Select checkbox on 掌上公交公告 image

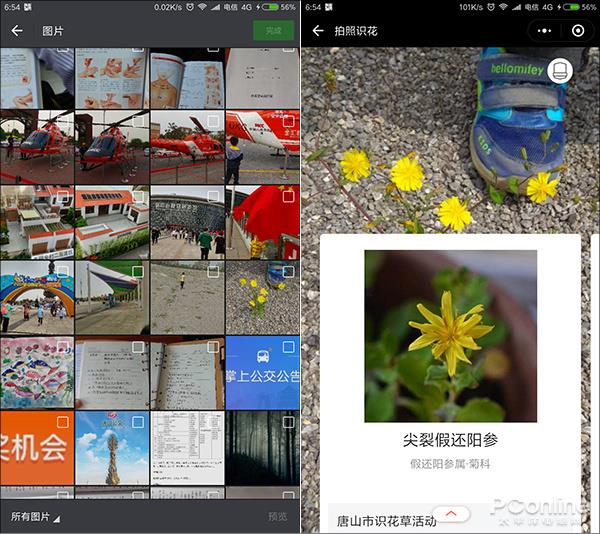click(x=288, y=347)
